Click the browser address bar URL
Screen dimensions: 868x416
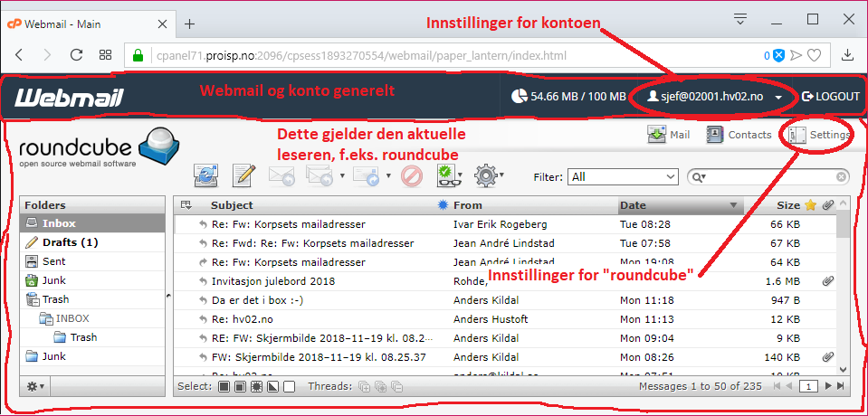(x=361, y=55)
